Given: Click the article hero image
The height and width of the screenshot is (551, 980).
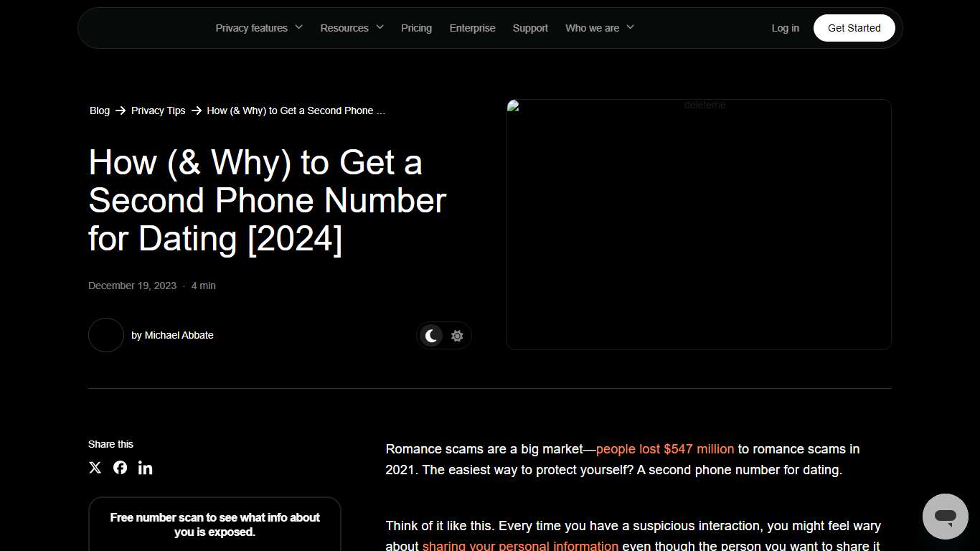Looking at the screenshot, I should point(699,224).
